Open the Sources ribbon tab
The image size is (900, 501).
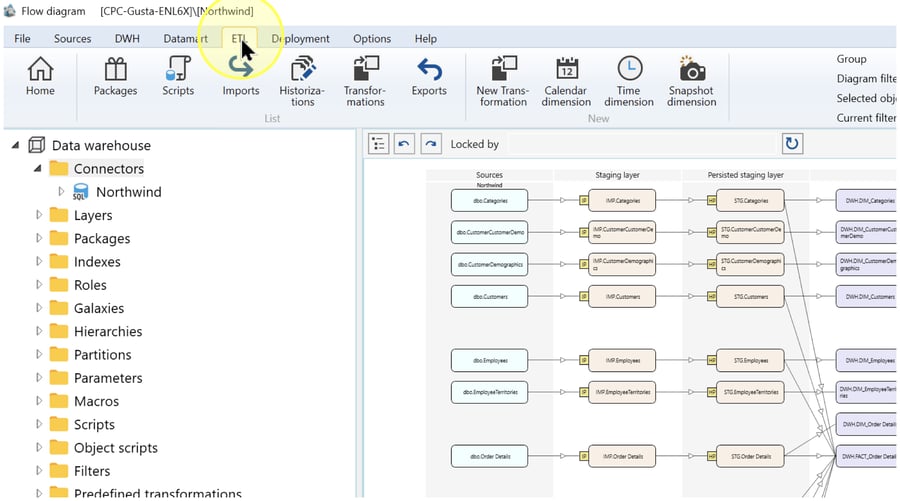(72, 38)
